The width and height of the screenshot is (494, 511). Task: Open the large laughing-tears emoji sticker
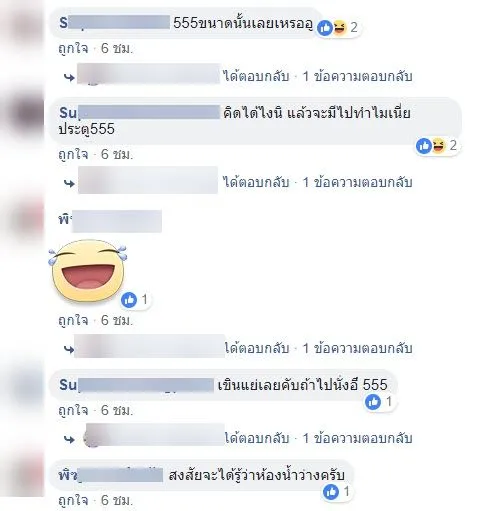[88, 271]
